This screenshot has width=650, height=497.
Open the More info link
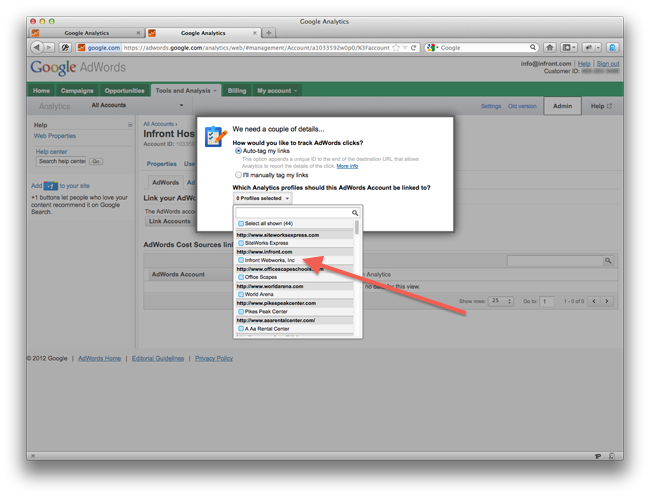pos(347,166)
